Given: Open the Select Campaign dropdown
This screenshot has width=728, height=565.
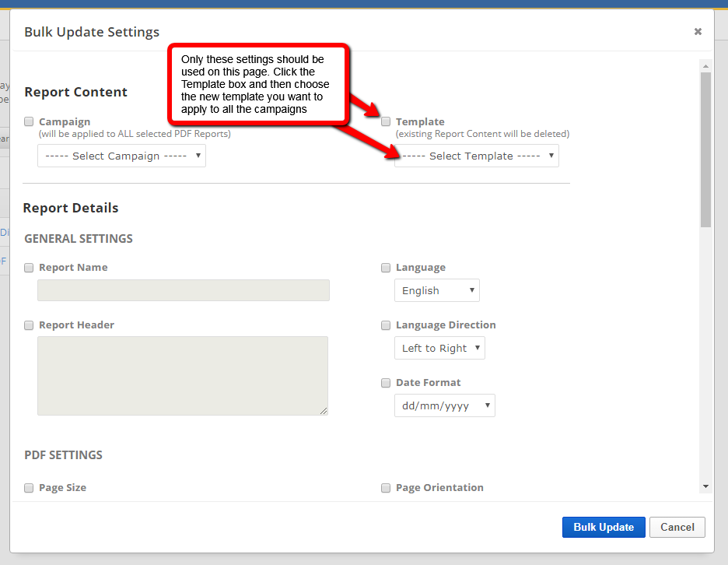Looking at the screenshot, I should [x=121, y=156].
